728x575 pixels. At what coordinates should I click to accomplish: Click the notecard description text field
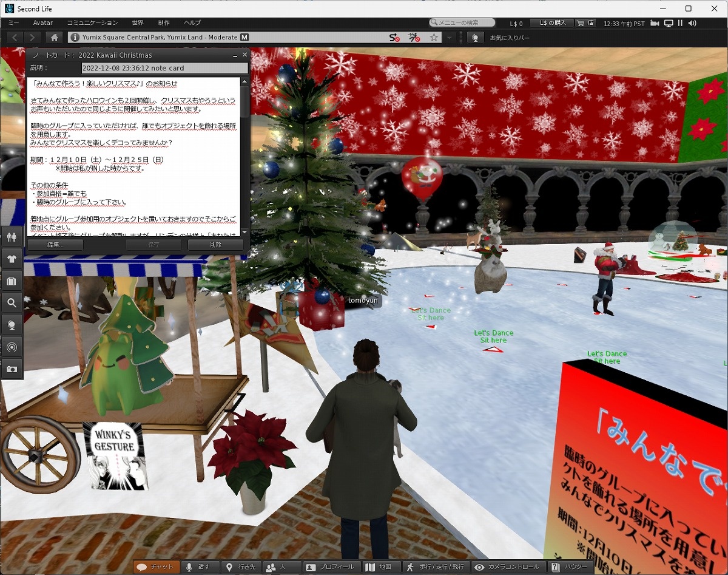coord(164,68)
